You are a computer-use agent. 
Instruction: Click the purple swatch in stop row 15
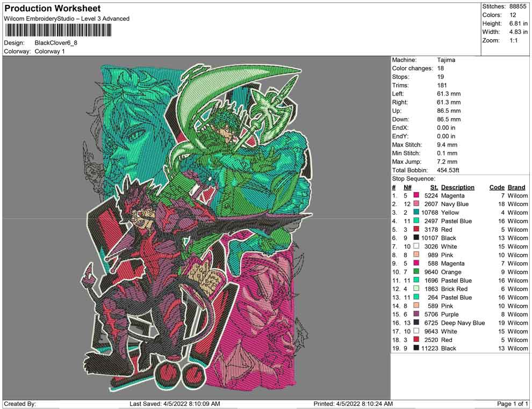click(416, 314)
